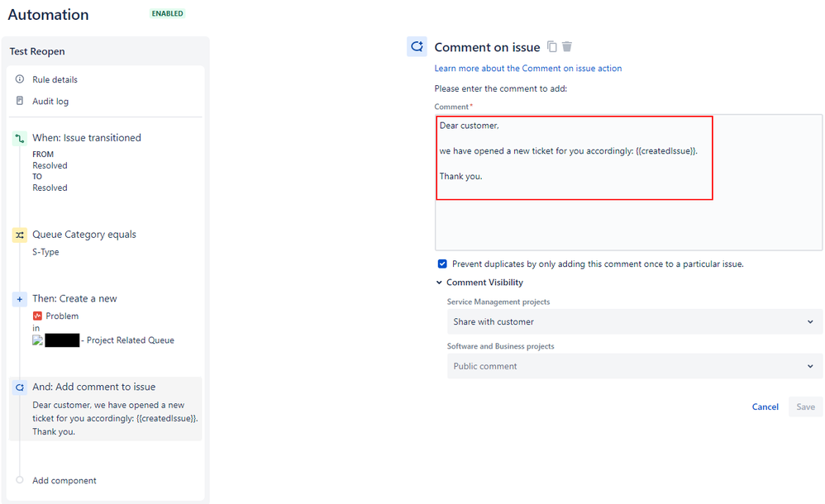Open Learn more about Comment on issue link
825x504 pixels.
527,69
